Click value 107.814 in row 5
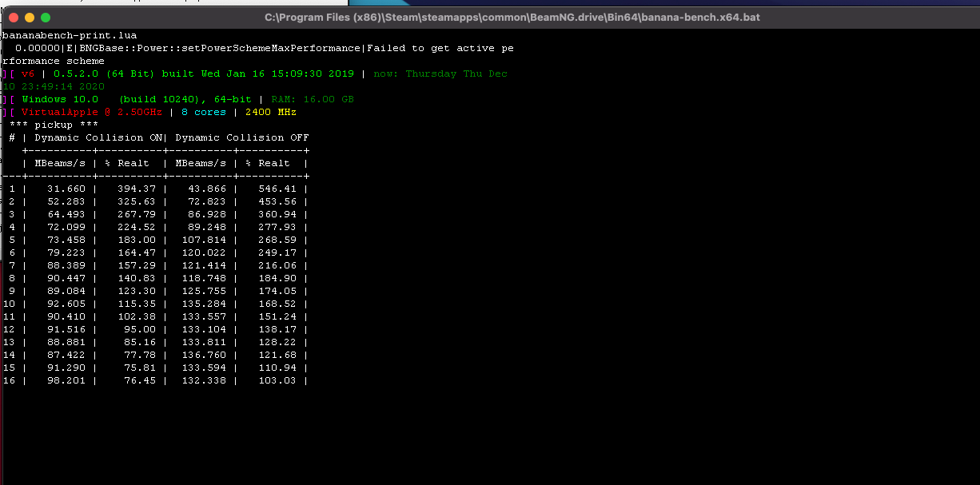The height and width of the screenshot is (485, 980). pyautogui.click(x=204, y=240)
